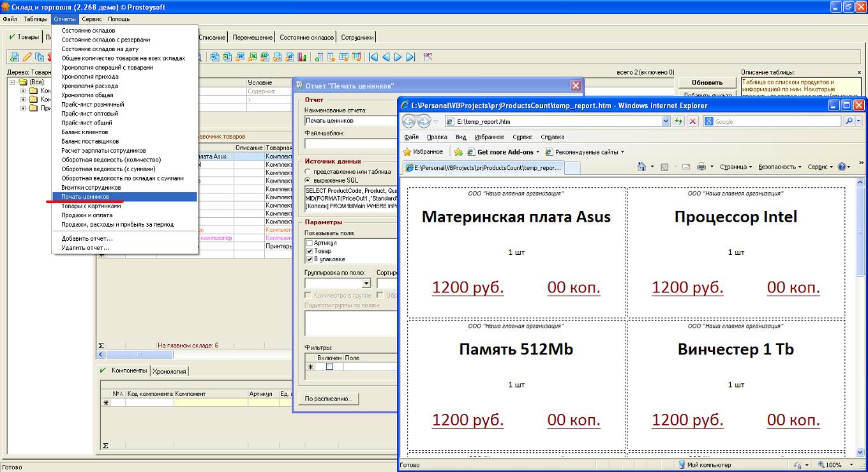Click Internet Explorer Forward button
868x472 pixels.
pyautogui.click(x=423, y=121)
